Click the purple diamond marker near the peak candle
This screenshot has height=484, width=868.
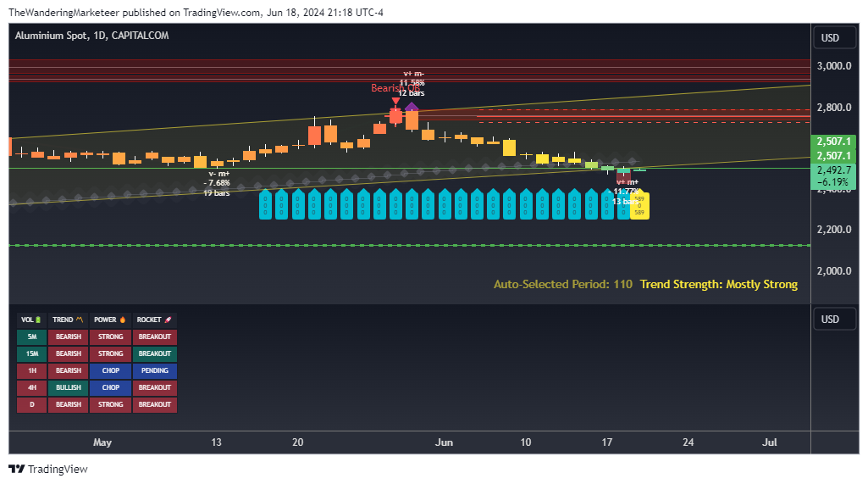[x=412, y=107]
